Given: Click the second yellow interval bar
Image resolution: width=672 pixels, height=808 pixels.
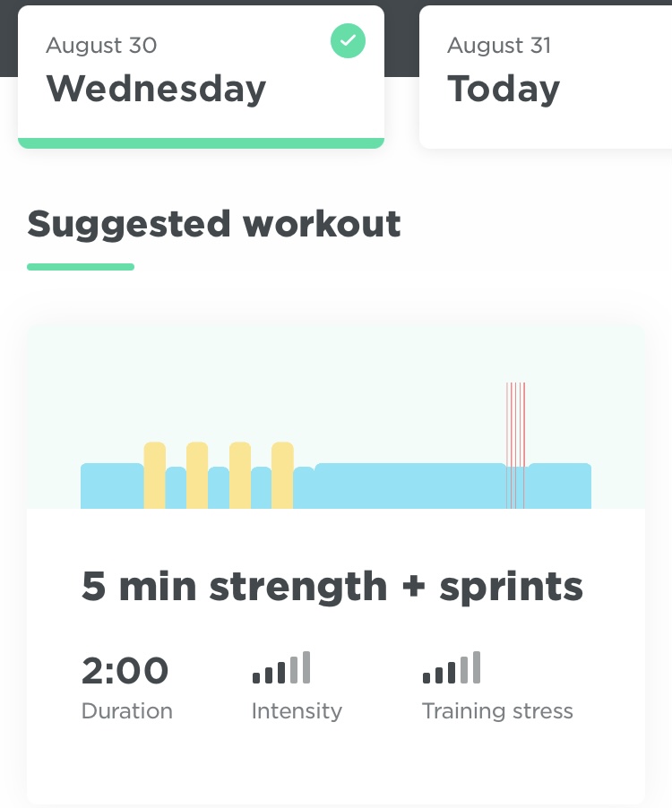Looking at the screenshot, I should [x=197, y=475].
